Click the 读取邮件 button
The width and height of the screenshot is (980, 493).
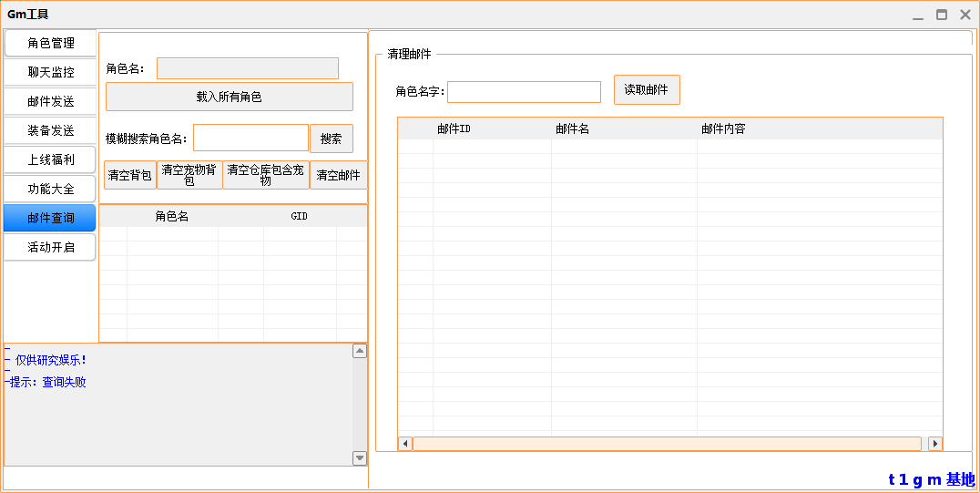(646, 90)
